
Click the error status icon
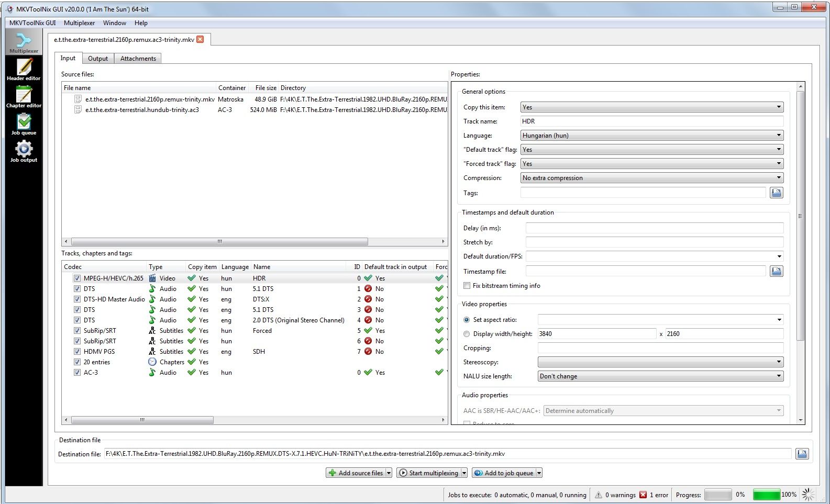click(643, 495)
